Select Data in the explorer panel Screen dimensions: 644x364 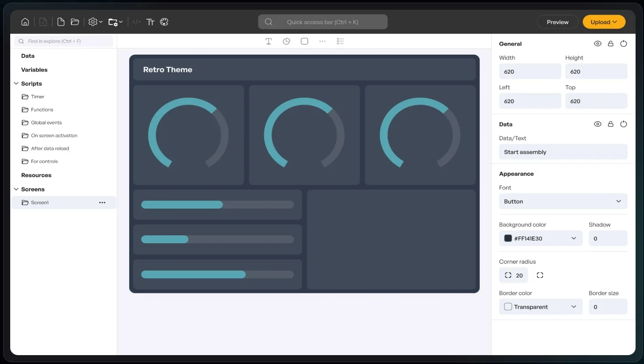click(x=28, y=56)
